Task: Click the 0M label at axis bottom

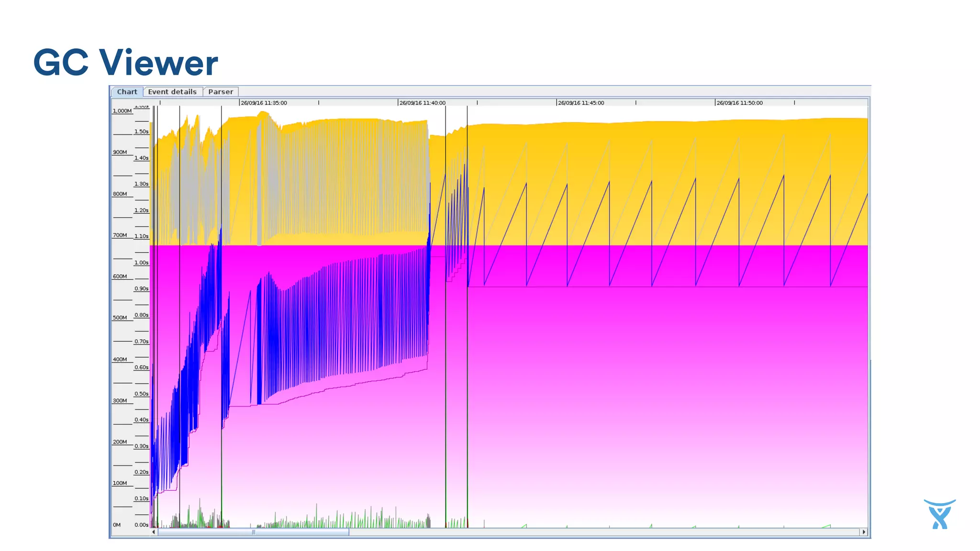Action: (117, 525)
